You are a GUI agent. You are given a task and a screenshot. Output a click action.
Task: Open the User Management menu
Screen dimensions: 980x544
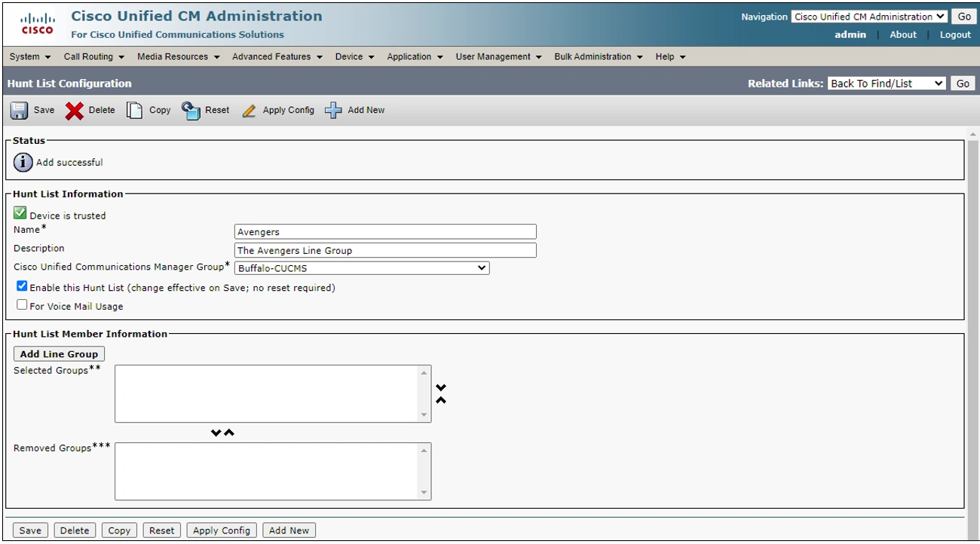tap(499, 57)
